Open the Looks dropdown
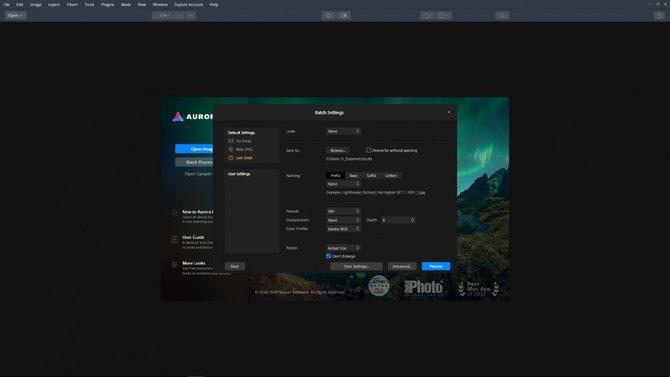 click(344, 131)
